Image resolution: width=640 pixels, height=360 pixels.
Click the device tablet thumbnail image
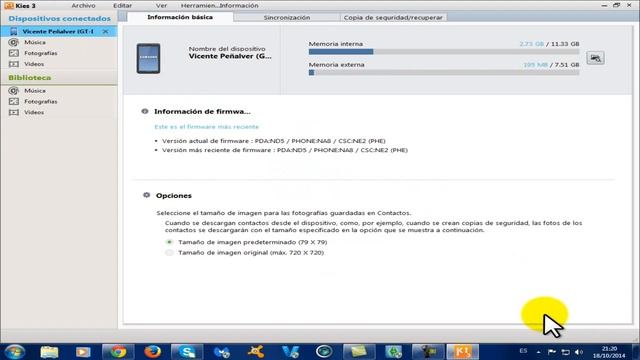(x=148, y=58)
